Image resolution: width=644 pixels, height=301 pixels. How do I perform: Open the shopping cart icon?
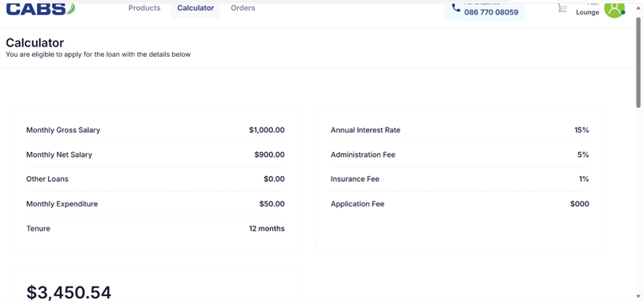click(561, 7)
